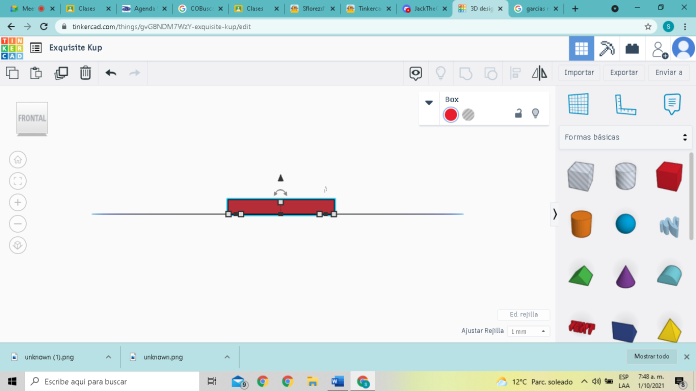Delete the selected box with trash icon

[85, 73]
